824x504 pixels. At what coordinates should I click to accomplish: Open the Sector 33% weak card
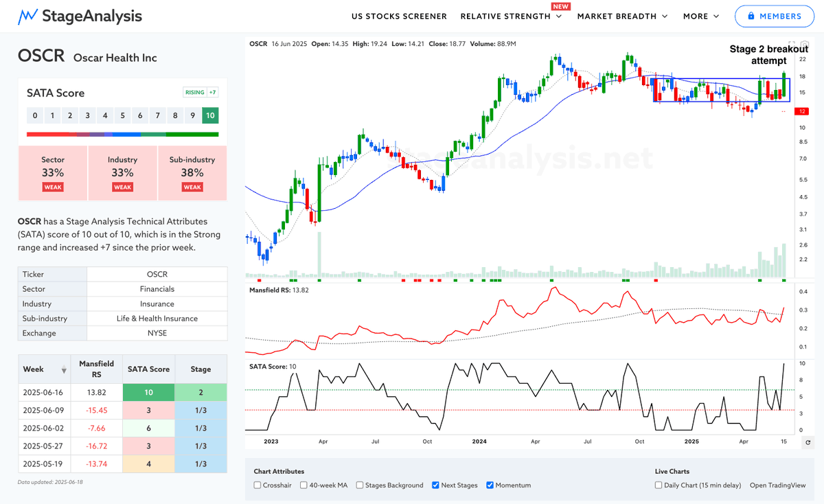(53, 173)
